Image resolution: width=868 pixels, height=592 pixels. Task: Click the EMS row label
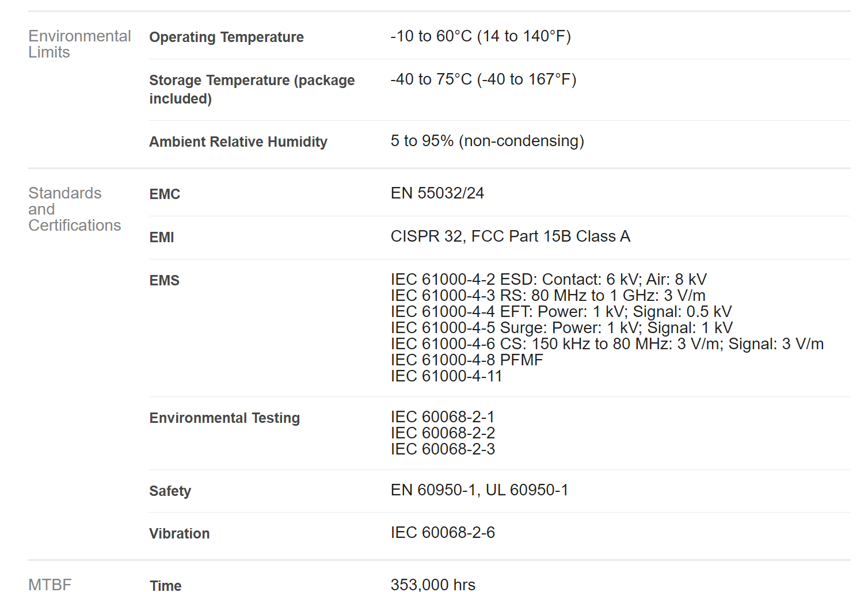[164, 281]
